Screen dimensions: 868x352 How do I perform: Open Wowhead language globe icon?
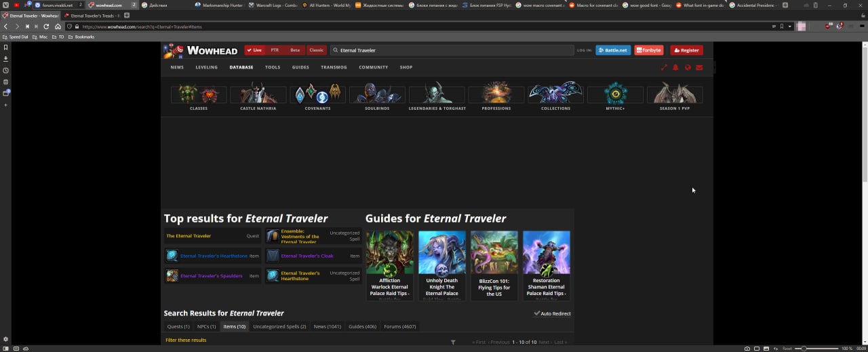[688, 67]
